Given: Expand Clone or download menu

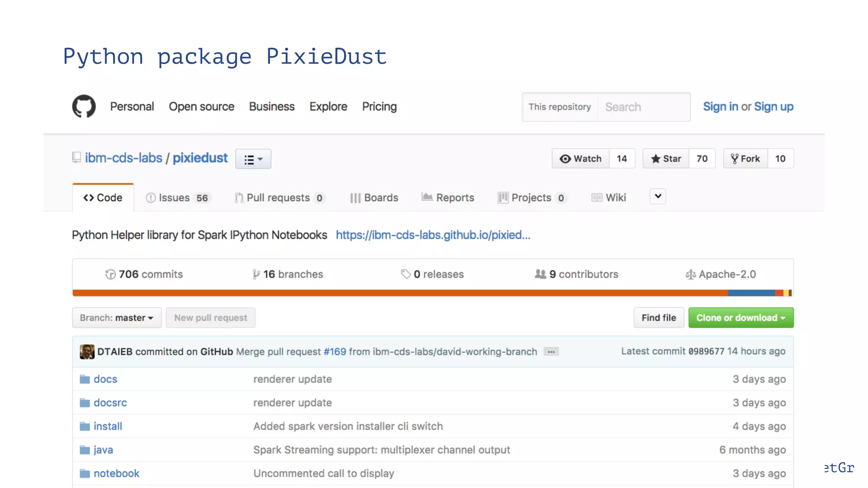Looking at the screenshot, I should pos(740,318).
